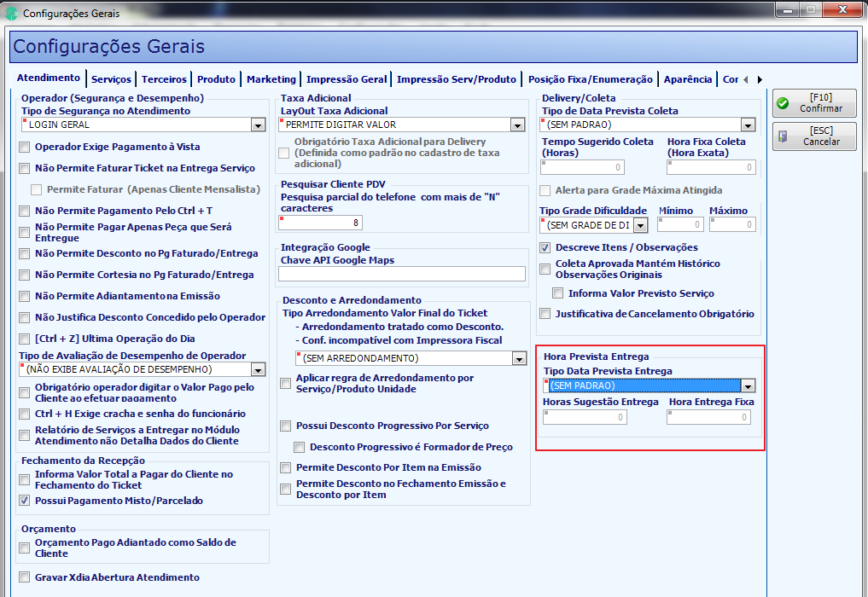The image size is (868, 597).
Task: Toggle Descreve Itens / Observações checkbox
Action: (545, 248)
